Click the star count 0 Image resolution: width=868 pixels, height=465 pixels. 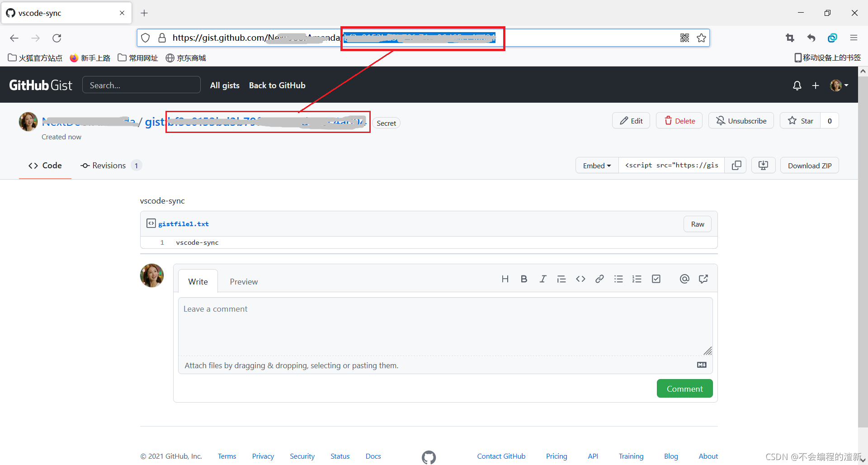click(x=830, y=121)
